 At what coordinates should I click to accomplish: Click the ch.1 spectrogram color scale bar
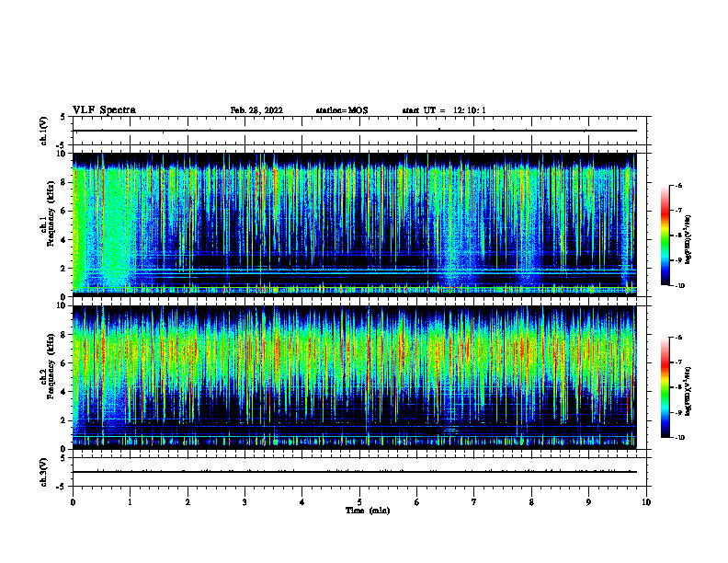click(x=665, y=236)
